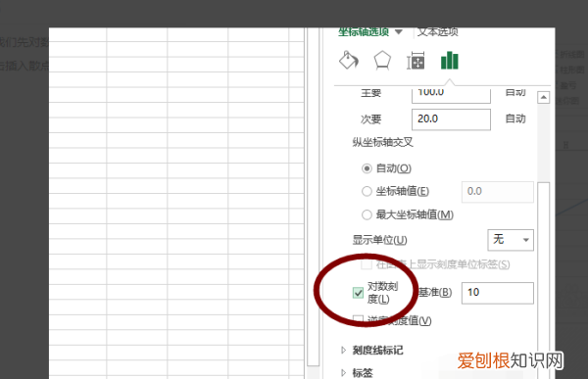Switch to the 坐标轴选项 tab

click(x=364, y=32)
